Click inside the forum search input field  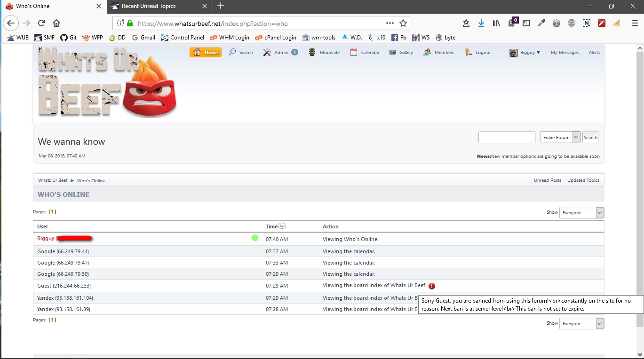[x=507, y=137]
